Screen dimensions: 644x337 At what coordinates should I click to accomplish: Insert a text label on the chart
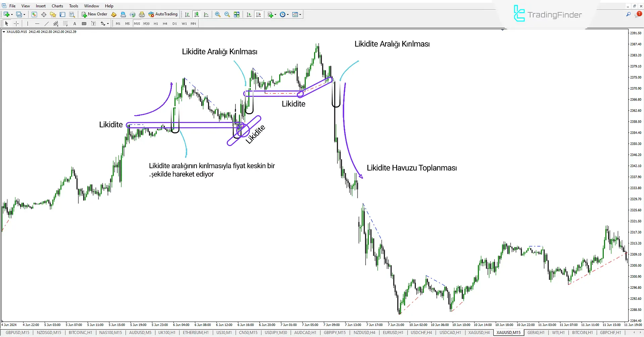point(94,23)
